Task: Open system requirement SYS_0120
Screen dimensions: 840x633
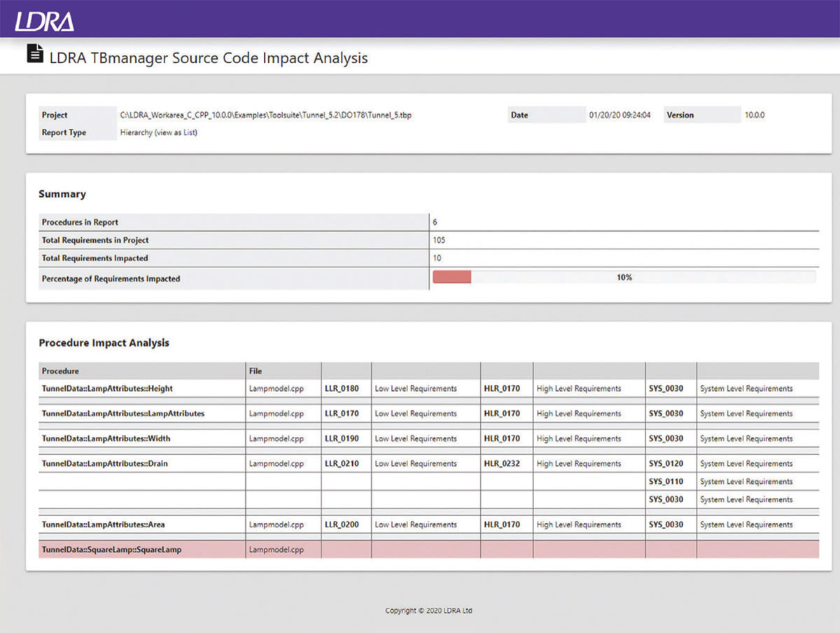Action: point(666,464)
